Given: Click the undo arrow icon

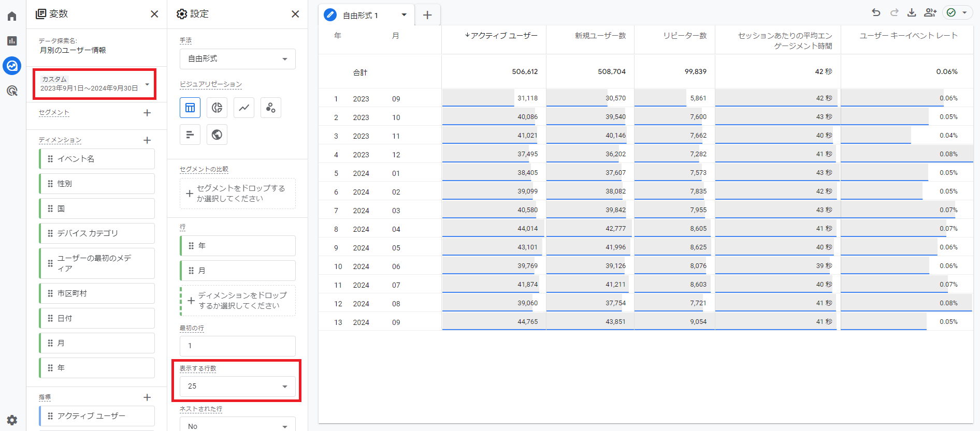Looking at the screenshot, I should click(x=876, y=13).
